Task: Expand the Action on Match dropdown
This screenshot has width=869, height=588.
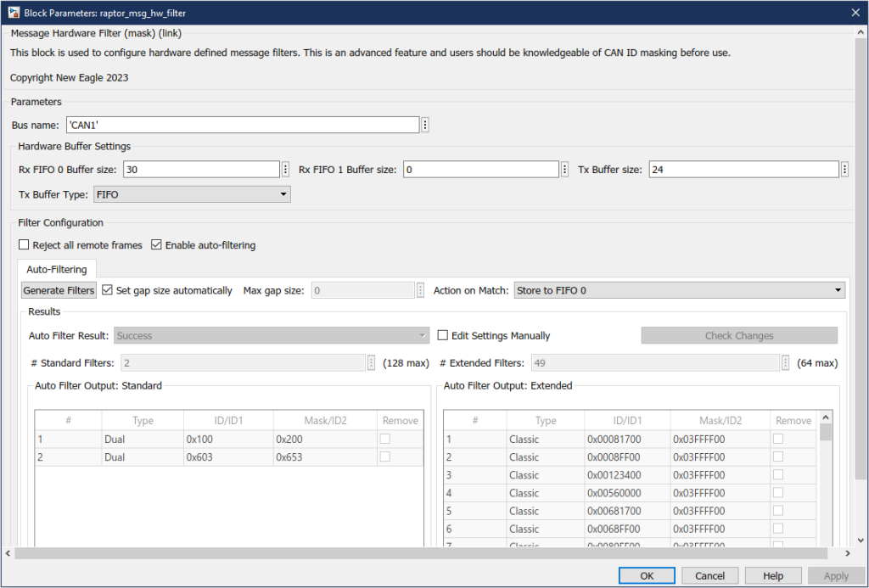Action: pos(679,290)
